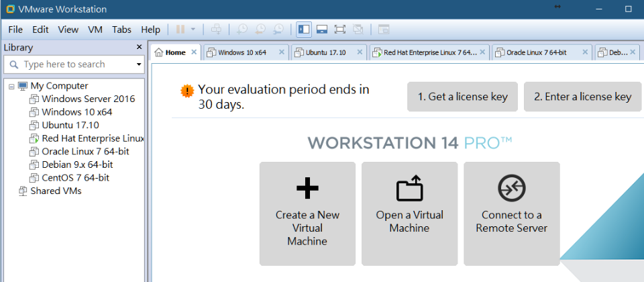Click the VMware Workstation title bar app icon

pos(11,9)
